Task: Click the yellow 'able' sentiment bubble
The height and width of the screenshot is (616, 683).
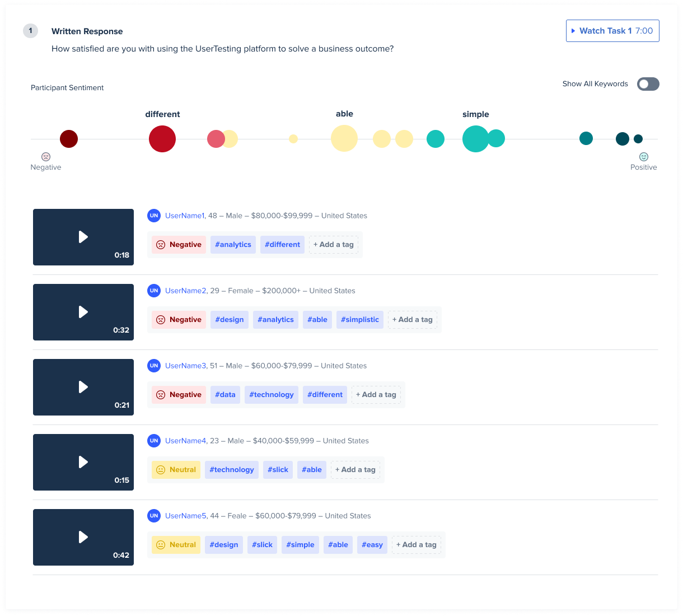Action: pos(344,138)
